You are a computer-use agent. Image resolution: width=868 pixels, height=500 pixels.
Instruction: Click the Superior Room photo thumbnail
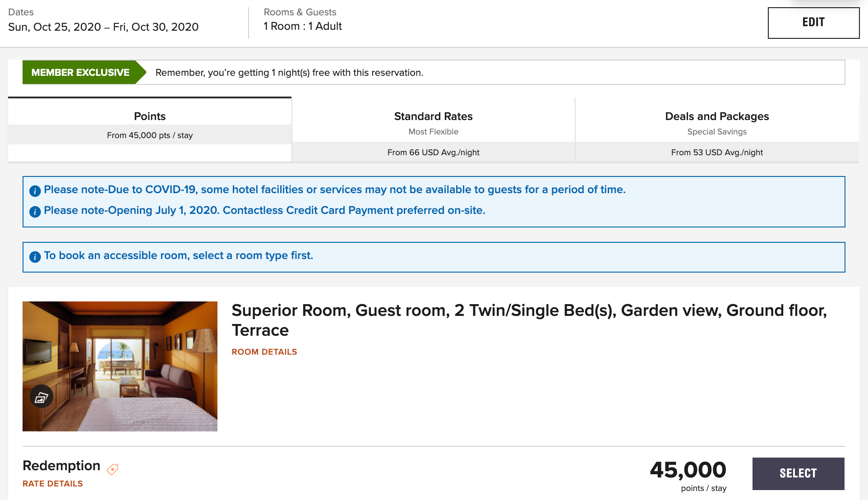120,366
